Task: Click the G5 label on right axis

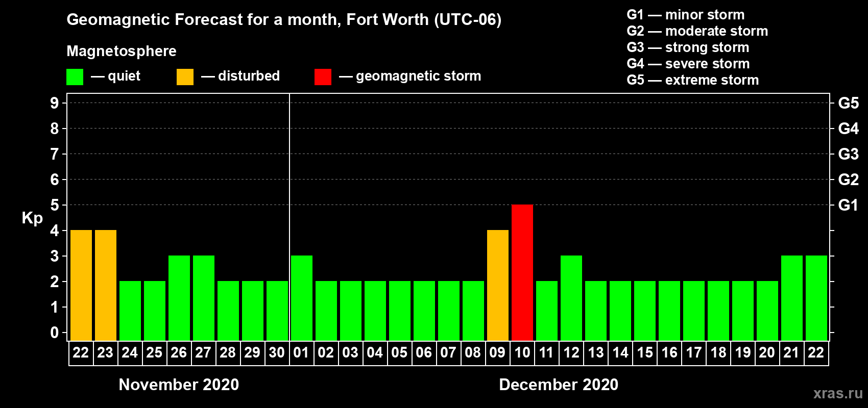Action: tap(848, 103)
